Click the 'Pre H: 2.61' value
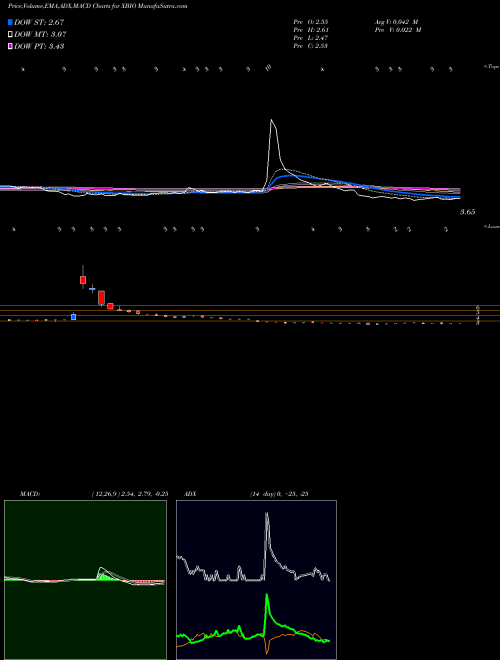Viewport: 500px width, 660px height. pos(311,30)
